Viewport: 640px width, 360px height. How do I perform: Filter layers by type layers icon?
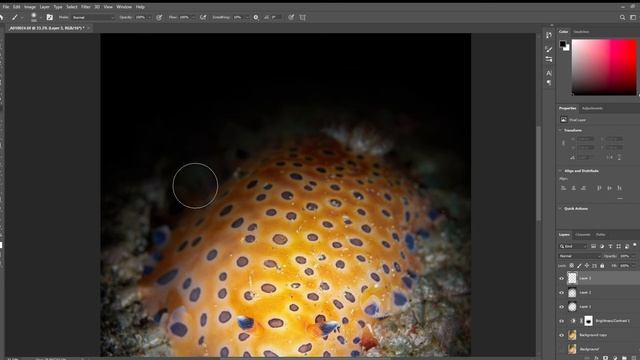610,246
